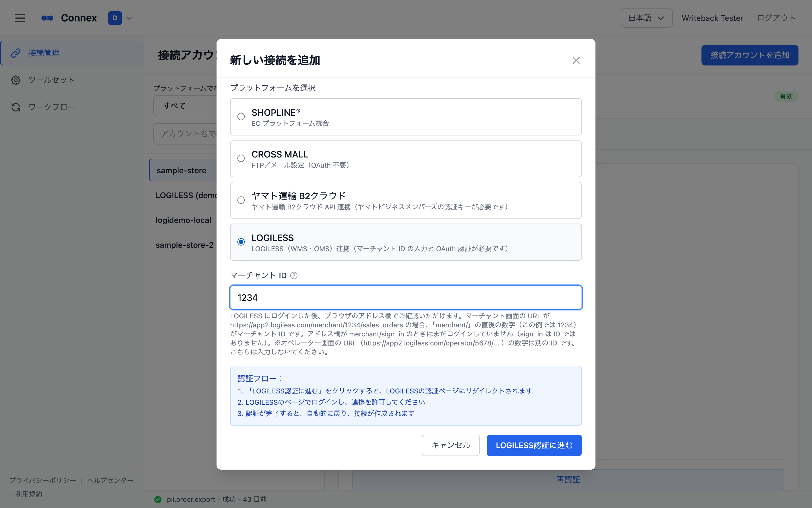Select the LOGILESS radio button
812x508 pixels.
point(241,242)
